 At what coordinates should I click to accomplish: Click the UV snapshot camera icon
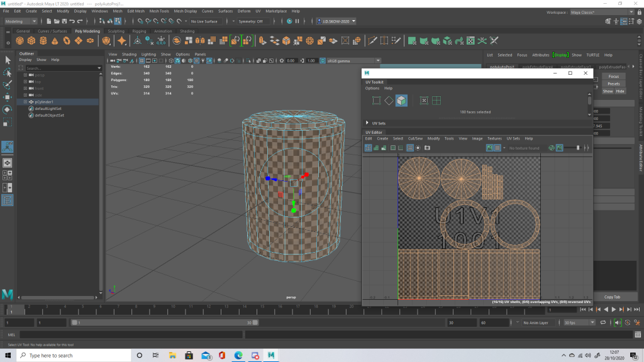point(427,148)
